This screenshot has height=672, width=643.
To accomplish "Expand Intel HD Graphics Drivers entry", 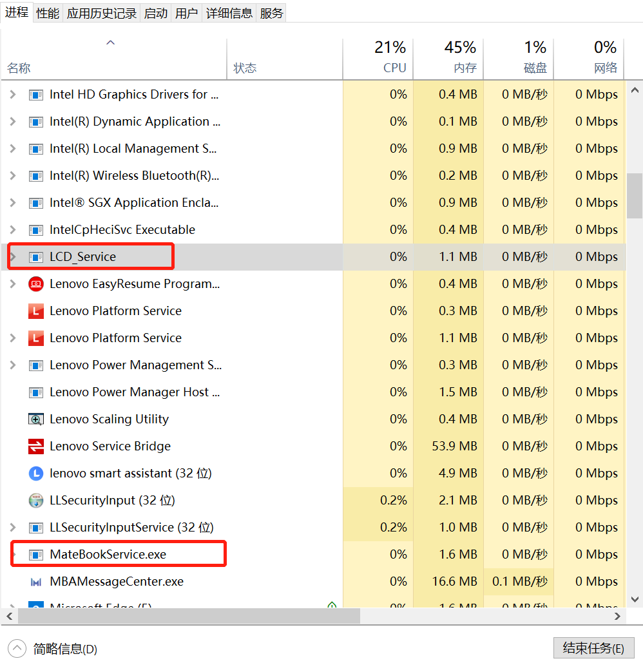I will [x=13, y=94].
